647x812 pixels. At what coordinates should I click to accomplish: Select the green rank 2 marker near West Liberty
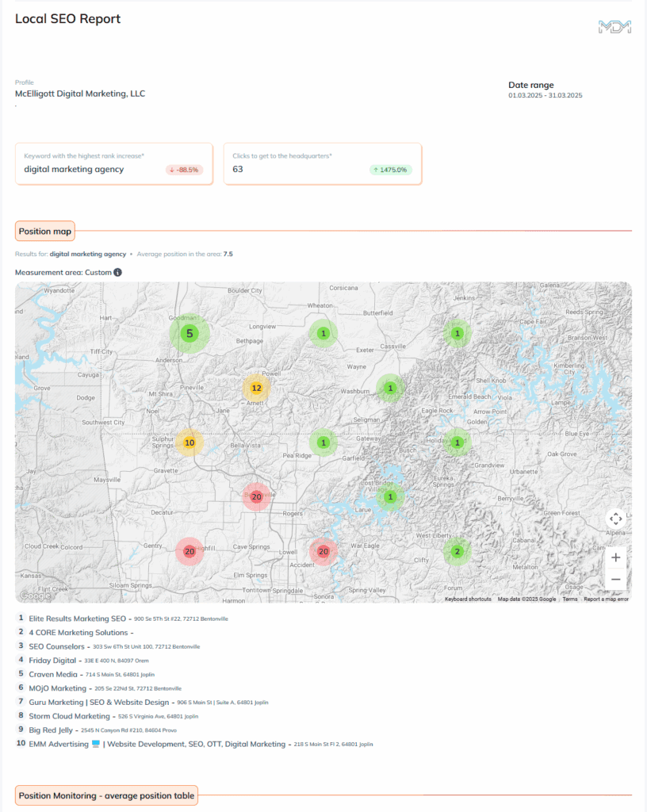coord(457,552)
